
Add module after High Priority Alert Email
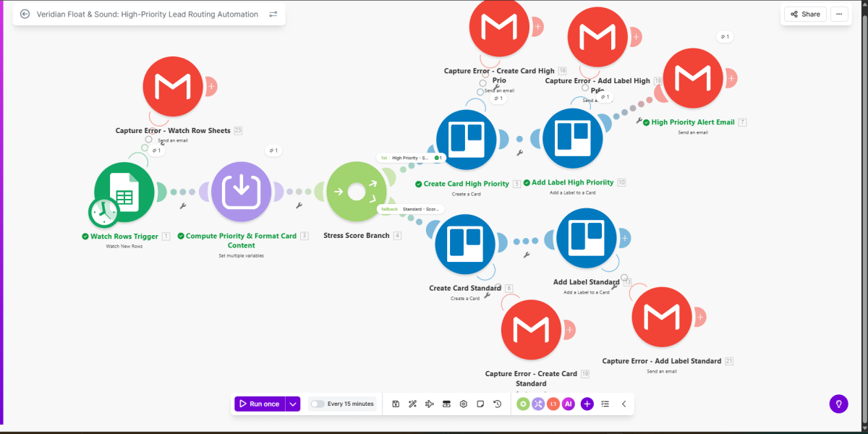(731, 78)
